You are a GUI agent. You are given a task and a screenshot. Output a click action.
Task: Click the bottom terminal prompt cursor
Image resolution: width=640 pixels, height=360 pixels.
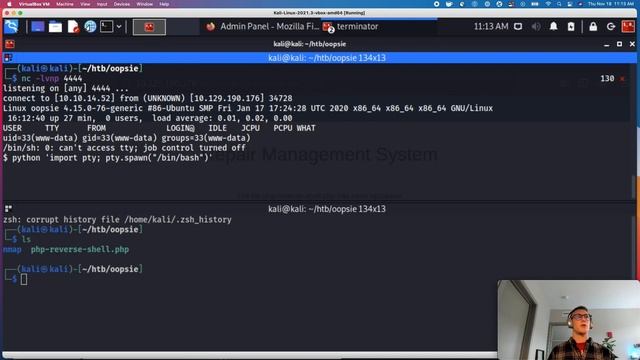(x=24, y=279)
